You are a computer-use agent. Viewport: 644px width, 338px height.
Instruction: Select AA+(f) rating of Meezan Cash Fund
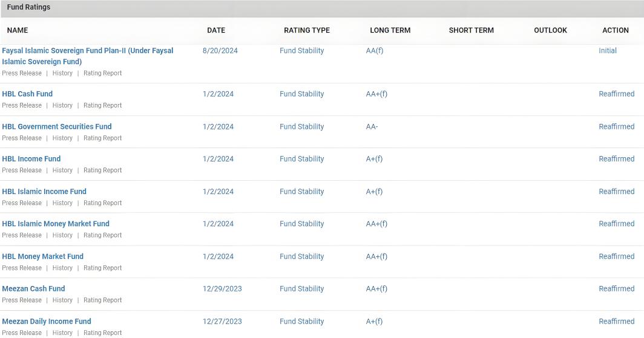(376, 289)
